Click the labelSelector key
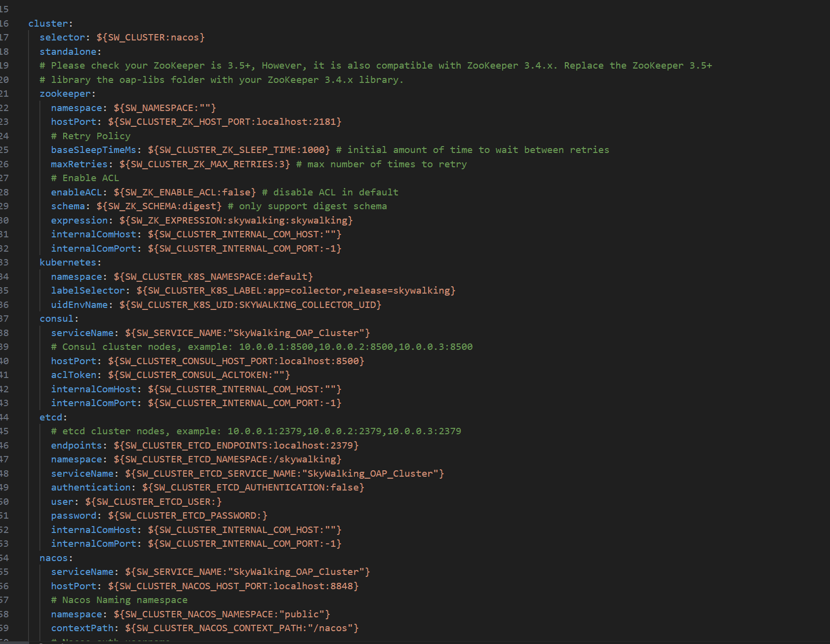The image size is (830, 644). pos(88,291)
